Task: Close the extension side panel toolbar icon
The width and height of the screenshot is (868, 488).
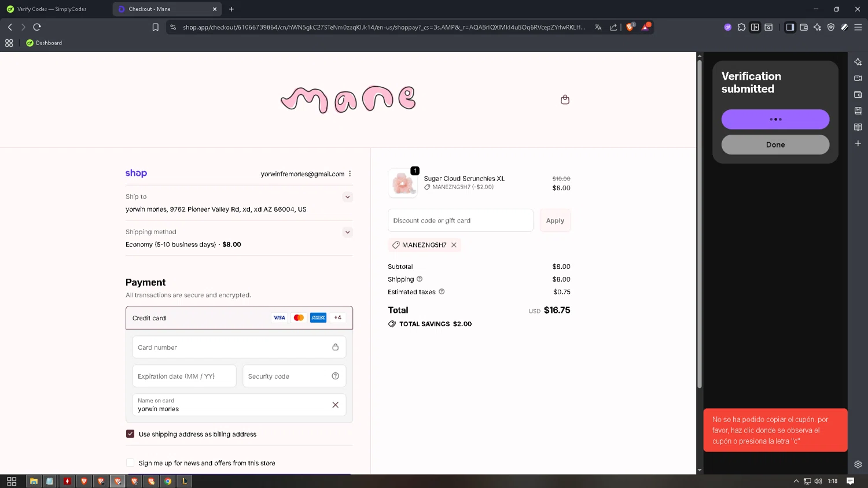Action: pyautogui.click(x=755, y=27)
